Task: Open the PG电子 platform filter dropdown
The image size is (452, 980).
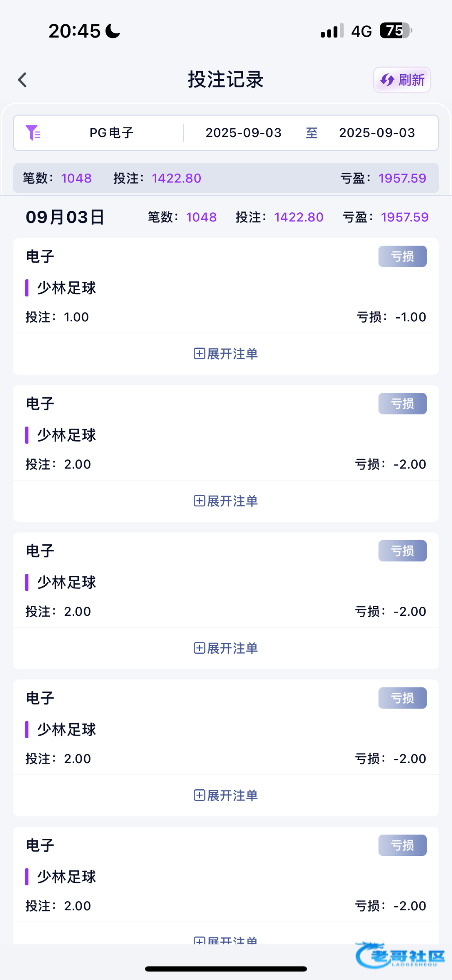Action: pos(111,133)
